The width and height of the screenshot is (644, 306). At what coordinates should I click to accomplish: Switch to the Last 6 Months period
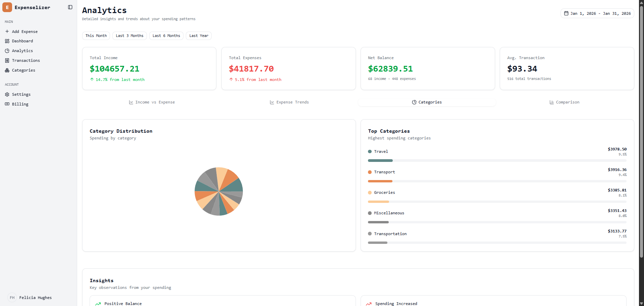pos(166,36)
